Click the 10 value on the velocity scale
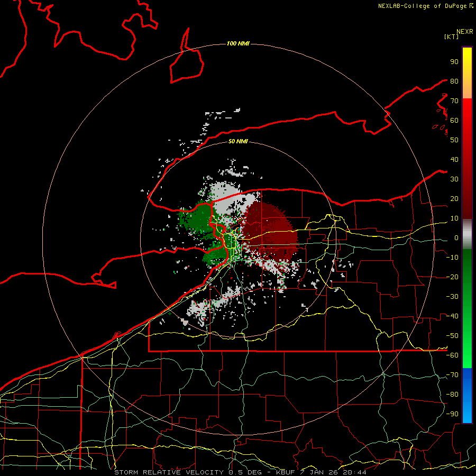Screen dimensions: 476x476 pyautogui.click(x=454, y=218)
